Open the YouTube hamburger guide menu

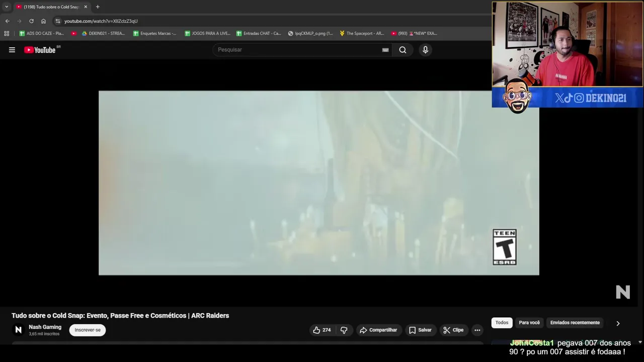click(x=12, y=50)
